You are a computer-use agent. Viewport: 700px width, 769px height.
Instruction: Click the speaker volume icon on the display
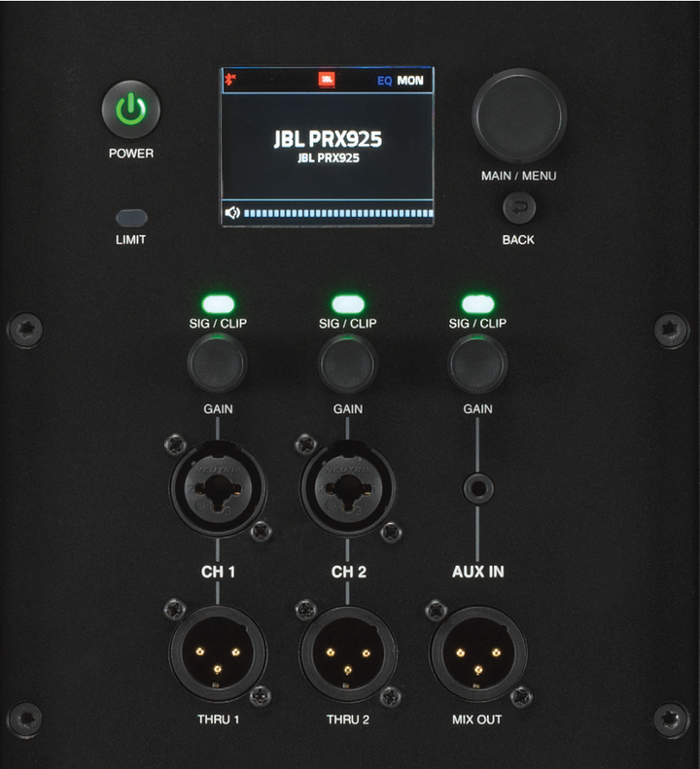click(x=232, y=212)
